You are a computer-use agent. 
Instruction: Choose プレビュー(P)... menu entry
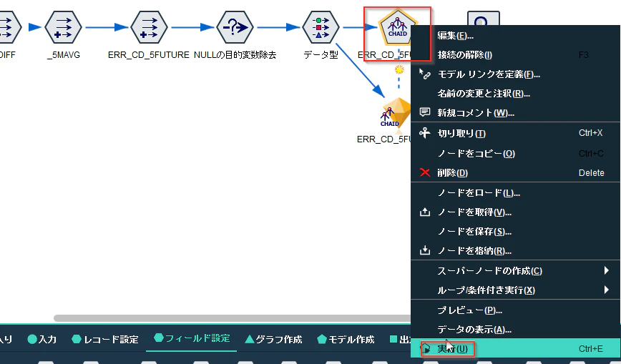[x=516, y=310]
